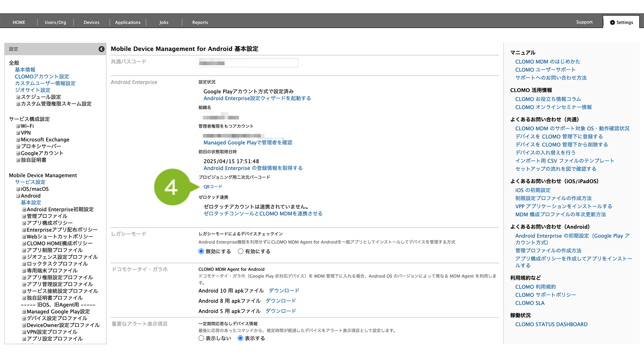Open HOME menu
The height and width of the screenshot is (362, 644).
(x=19, y=22)
